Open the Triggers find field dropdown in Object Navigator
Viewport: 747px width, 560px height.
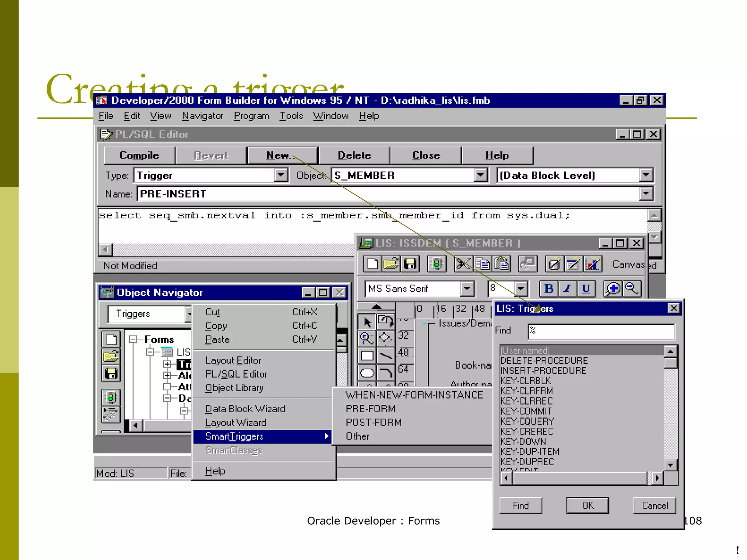pyautogui.click(x=189, y=314)
